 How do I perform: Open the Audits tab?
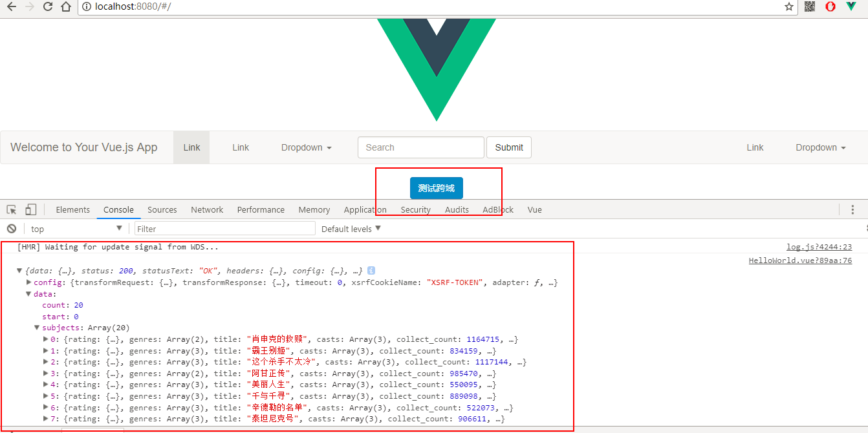coord(457,209)
